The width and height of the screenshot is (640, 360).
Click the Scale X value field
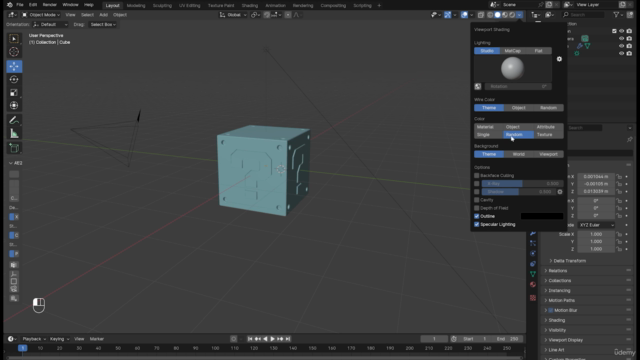click(x=596, y=234)
